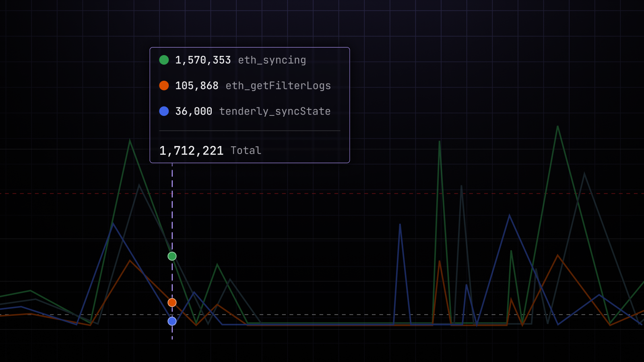Open details for the 1,712,221 Total row
Image resolution: width=644 pixels, height=362 pixels.
pyautogui.click(x=210, y=150)
